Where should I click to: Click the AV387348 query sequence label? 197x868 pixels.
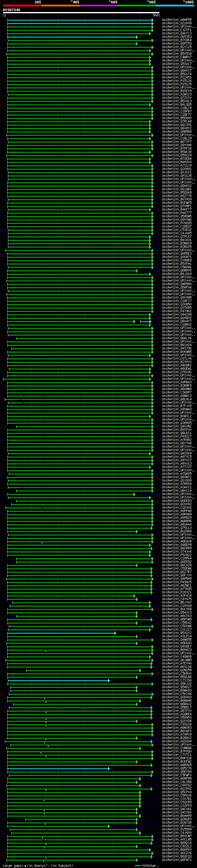coord(11,10)
